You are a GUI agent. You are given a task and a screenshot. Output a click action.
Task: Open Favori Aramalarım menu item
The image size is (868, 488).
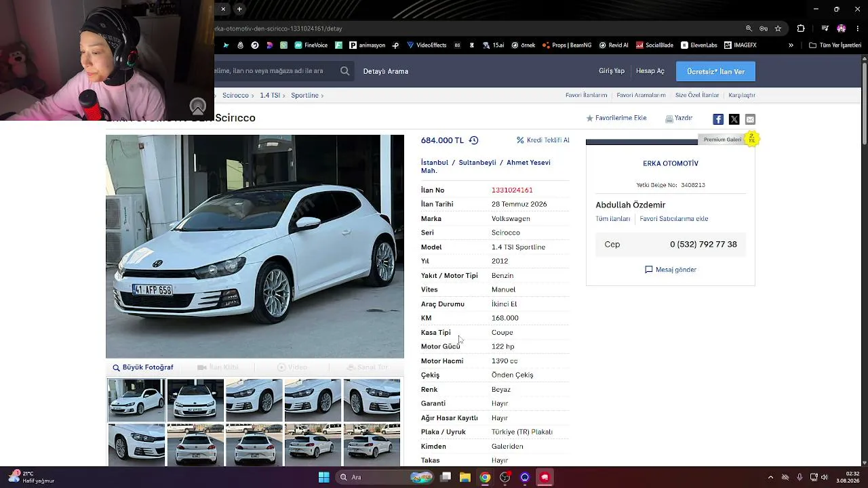coord(642,96)
